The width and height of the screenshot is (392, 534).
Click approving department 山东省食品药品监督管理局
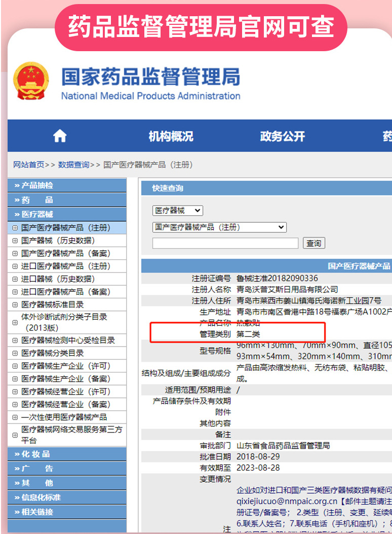tap(283, 446)
